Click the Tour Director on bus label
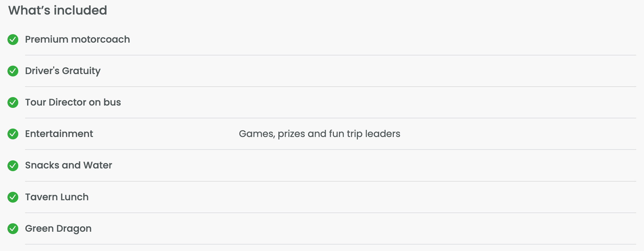 point(73,102)
